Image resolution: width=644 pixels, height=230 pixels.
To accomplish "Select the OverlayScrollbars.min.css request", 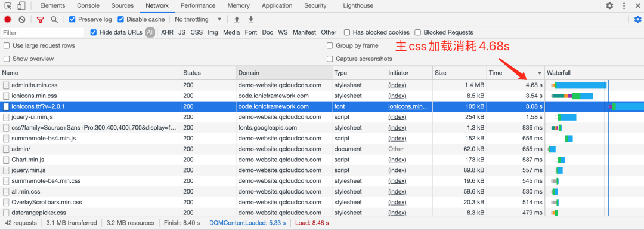I will click(x=322, y=202).
